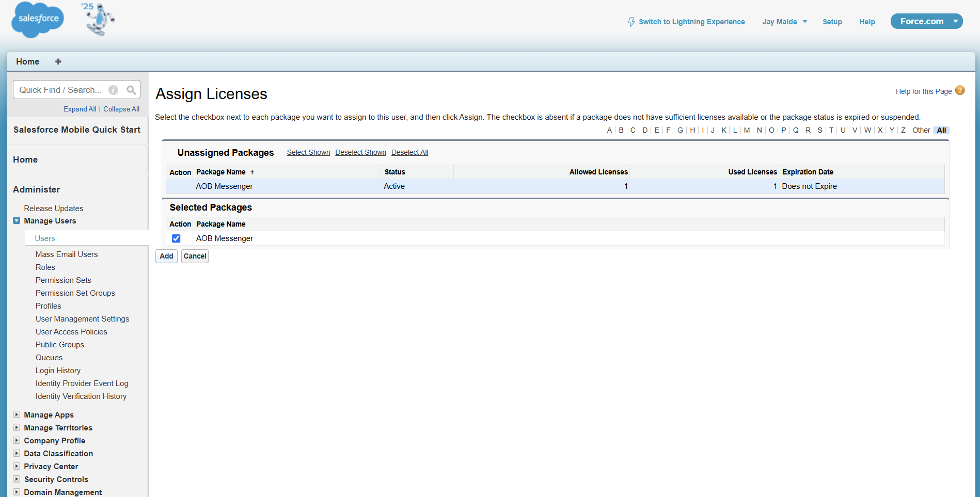Click Expand All in the sidebar
Screen dimensions: 980x497
(x=80, y=109)
